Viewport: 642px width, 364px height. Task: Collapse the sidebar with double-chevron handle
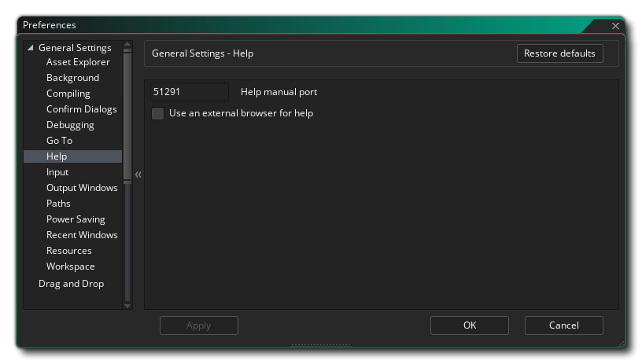[138, 175]
